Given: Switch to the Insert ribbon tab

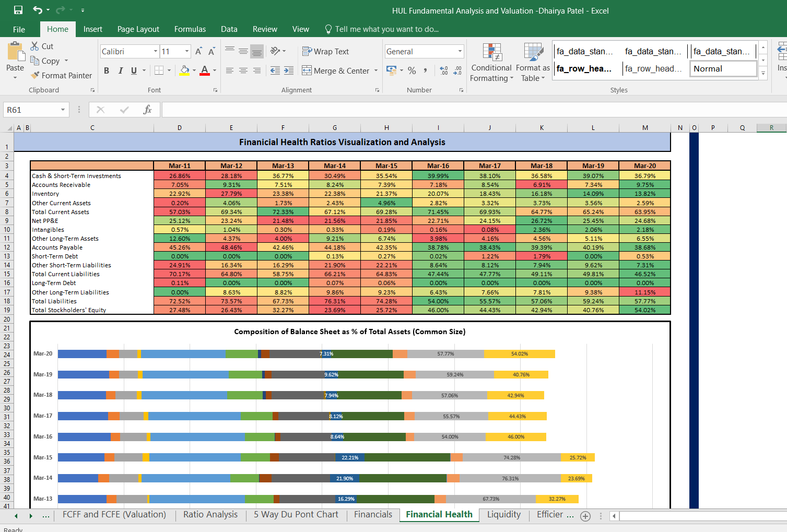Looking at the screenshot, I should point(93,29).
